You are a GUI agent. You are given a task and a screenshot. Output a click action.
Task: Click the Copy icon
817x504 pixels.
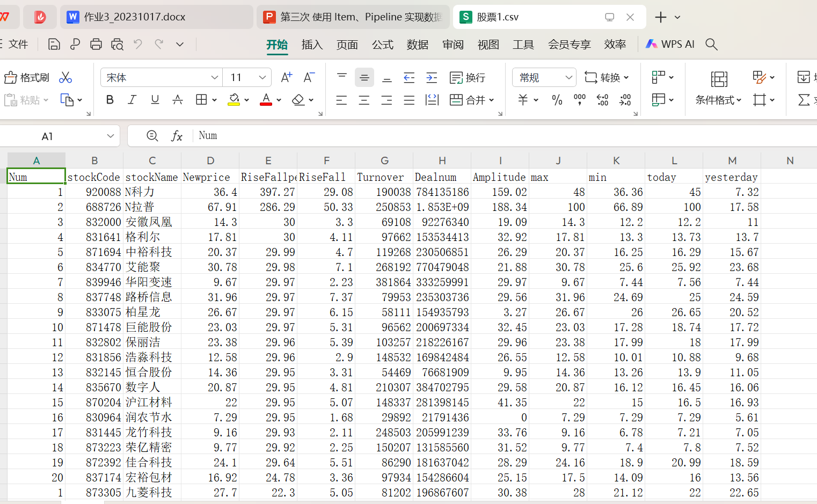point(67,100)
